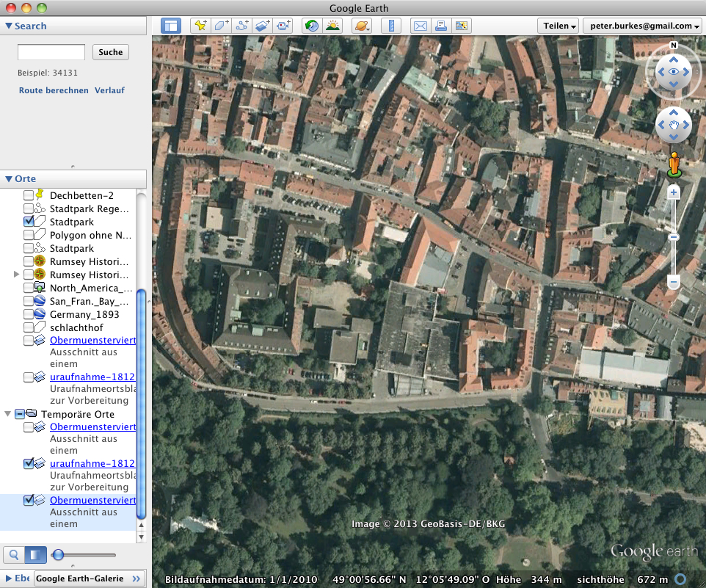This screenshot has width=706, height=588.
Task: Click the Google Earth-Galerie button
Action: pyautogui.click(x=90, y=578)
